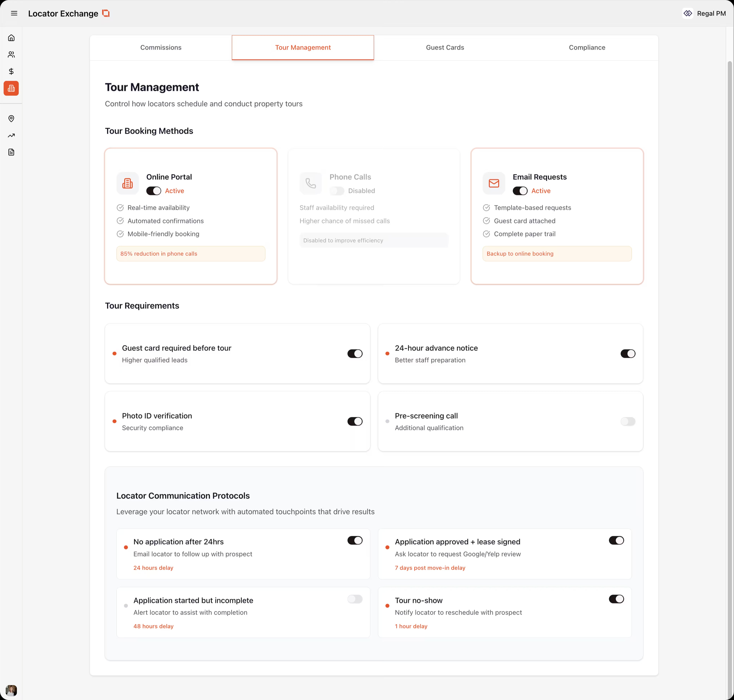The width and height of the screenshot is (734, 700).
Task: Open the map pin sidebar icon
Action: coord(11,119)
